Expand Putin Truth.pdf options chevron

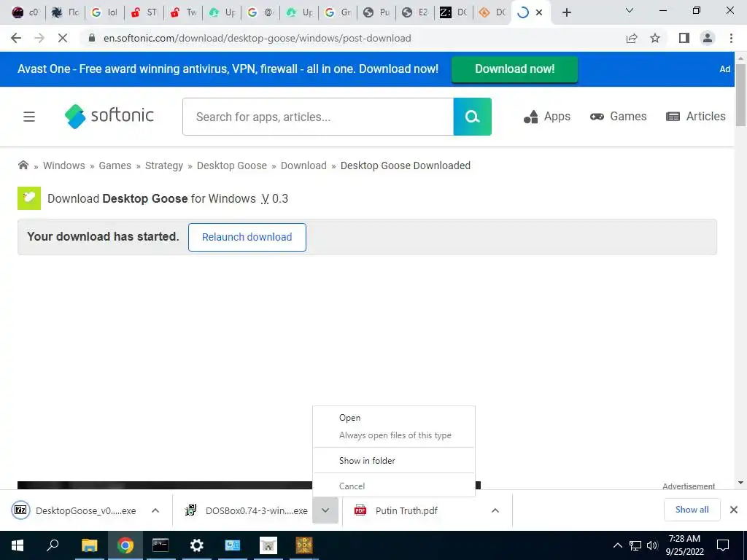pos(495,510)
